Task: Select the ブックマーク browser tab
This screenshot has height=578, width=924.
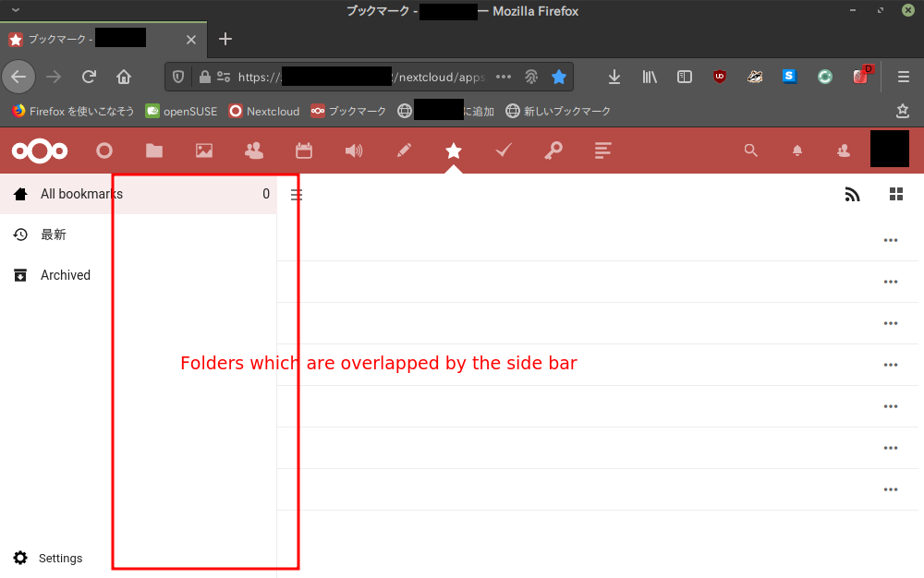Action: pos(103,40)
